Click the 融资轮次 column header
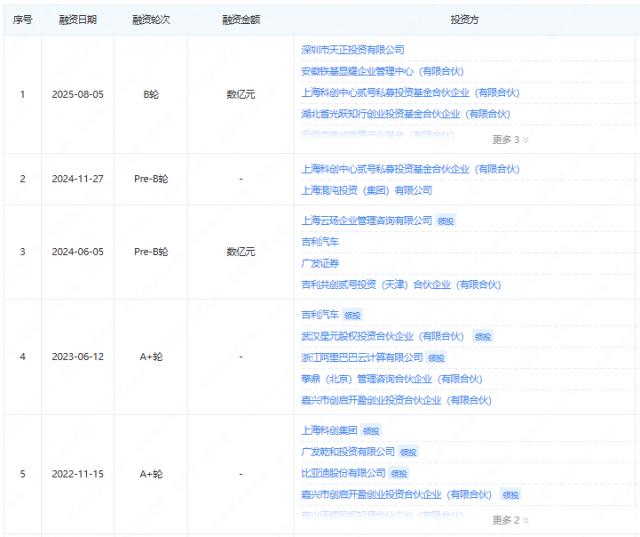 (151, 20)
